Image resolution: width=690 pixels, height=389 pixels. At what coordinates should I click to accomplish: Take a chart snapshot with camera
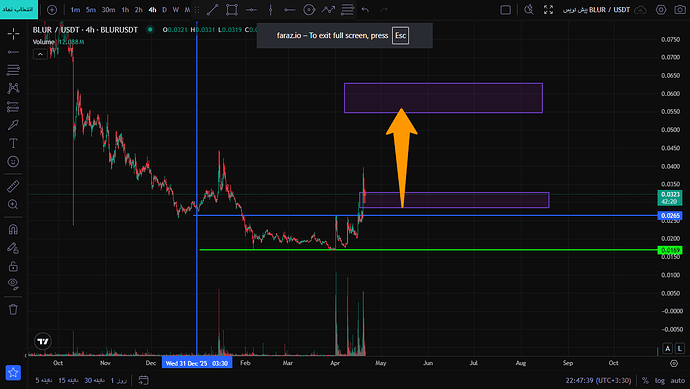coord(680,10)
